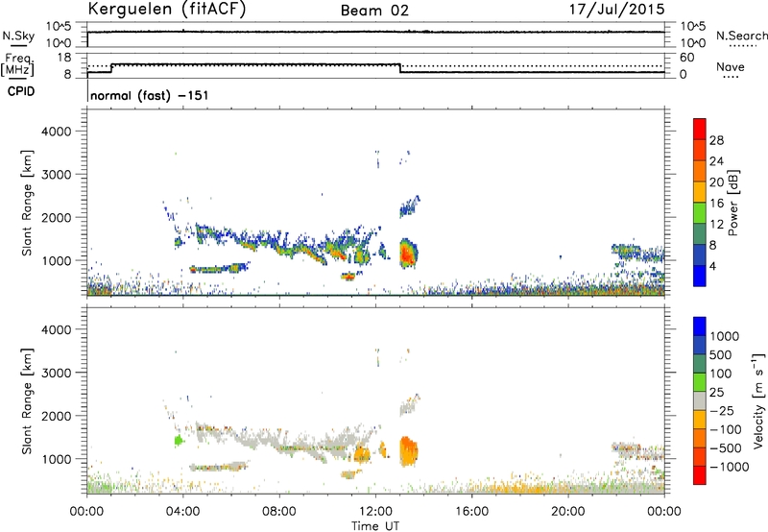Click the "Nave" legend label
This screenshot has height=532, width=768.
click(731, 67)
